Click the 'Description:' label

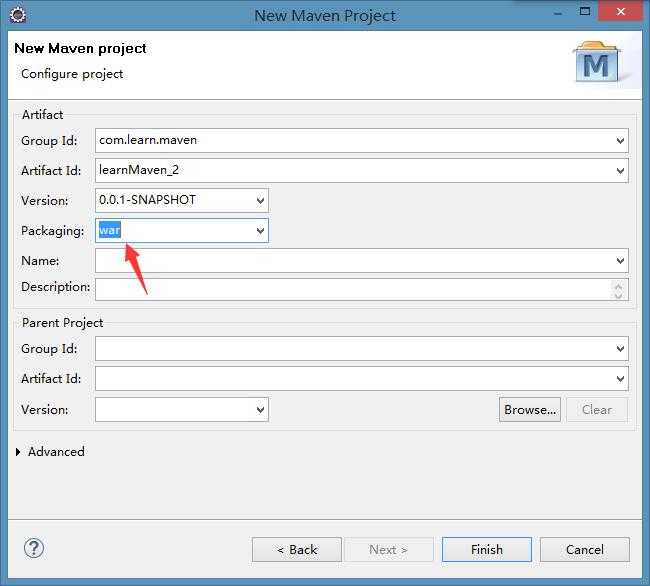point(56,287)
